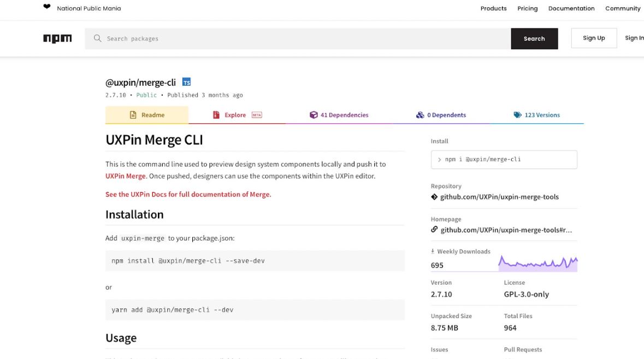The image size is (644, 359).
Task: Click the Versions tags icon
Action: coord(517,115)
